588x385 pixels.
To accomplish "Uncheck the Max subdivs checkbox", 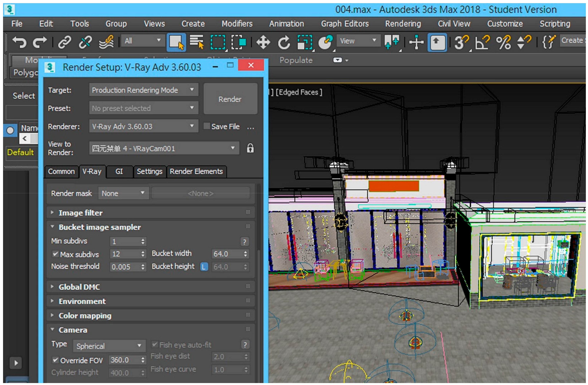I will click(55, 254).
